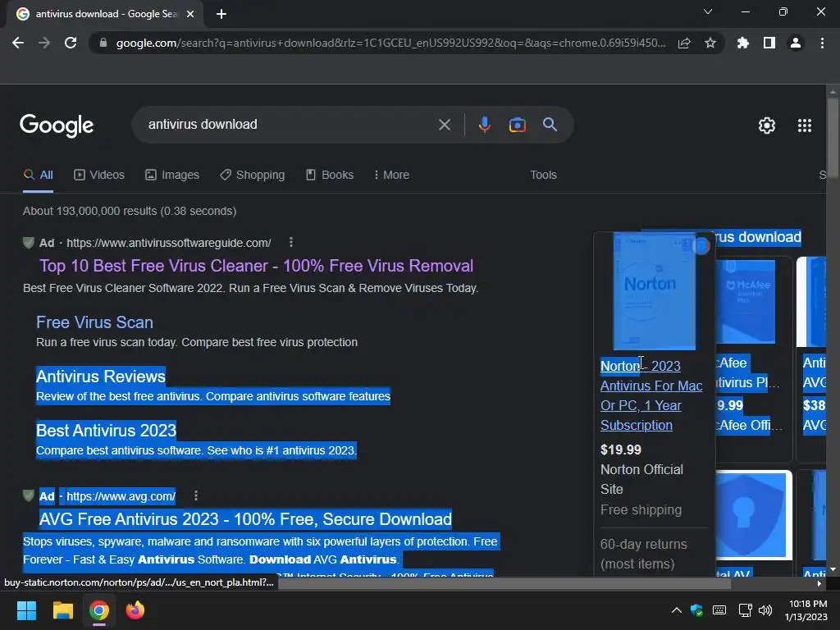Open the Chrome profile menu
840x630 pixels.
796,43
